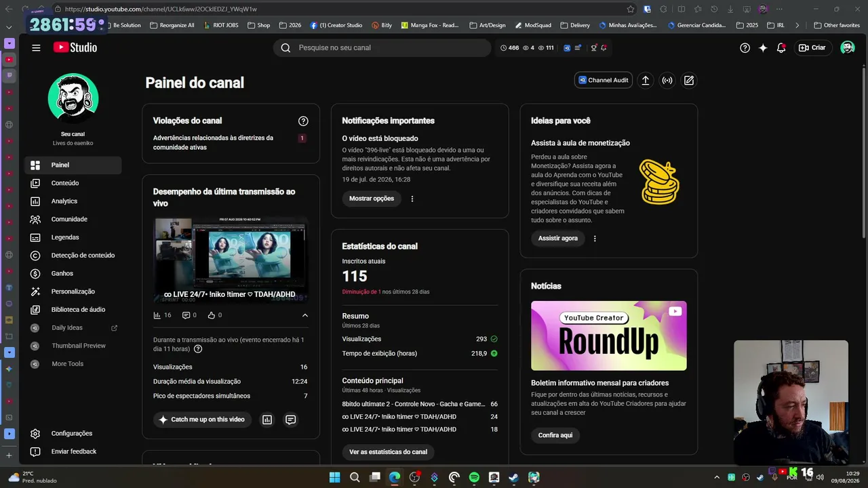Collapse the latest live stream performance details
868x488 pixels.
click(305, 315)
